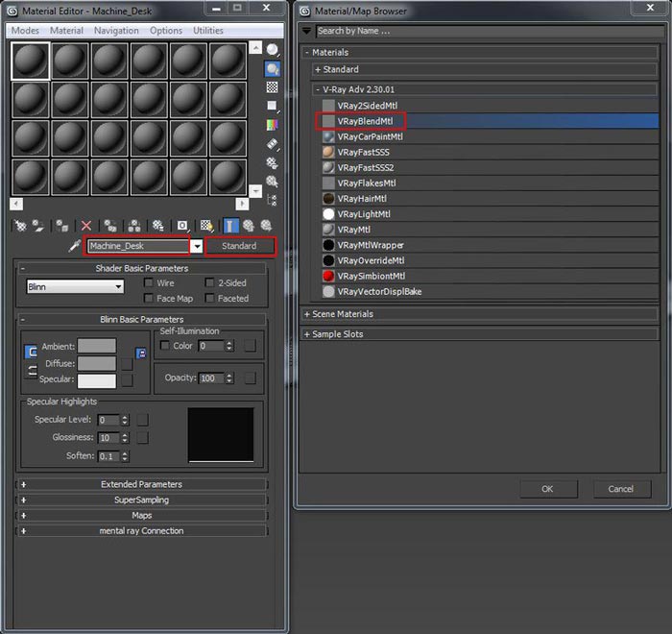
Task: Expand the Sample Slots group
Action: click(x=307, y=334)
